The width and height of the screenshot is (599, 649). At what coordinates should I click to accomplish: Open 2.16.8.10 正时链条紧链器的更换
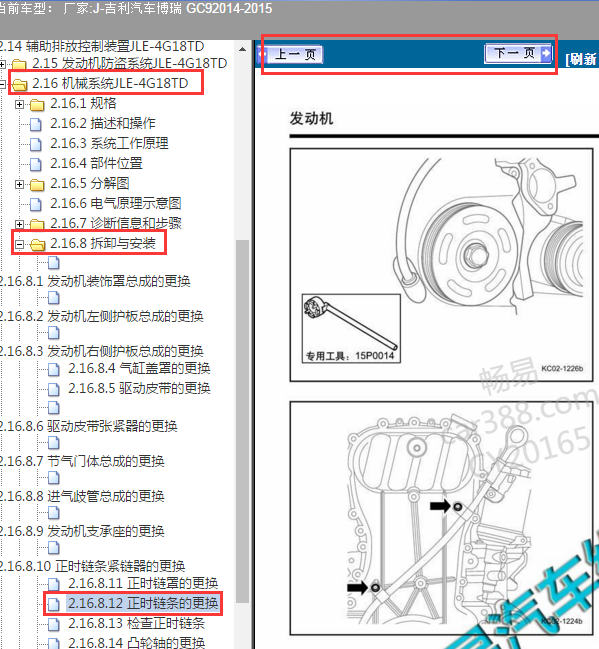[x=92, y=566]
